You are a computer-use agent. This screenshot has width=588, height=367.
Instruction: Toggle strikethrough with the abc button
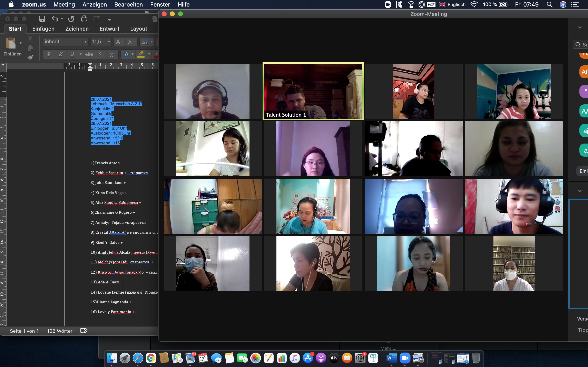click(89, 54)
